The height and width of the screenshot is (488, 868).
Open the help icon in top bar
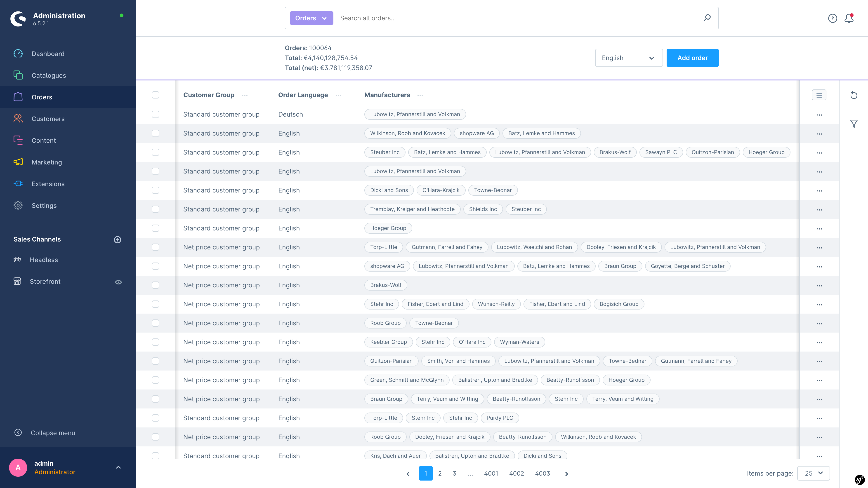[832, 18]
